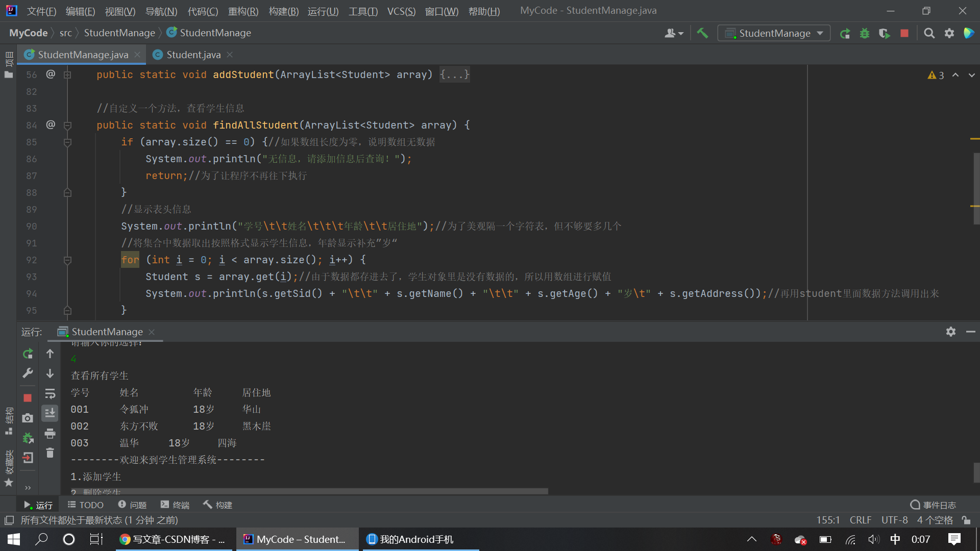Print console output with printer icon
Image resolution: width=980 pixels, height=551 pixels.
[50, 434]
